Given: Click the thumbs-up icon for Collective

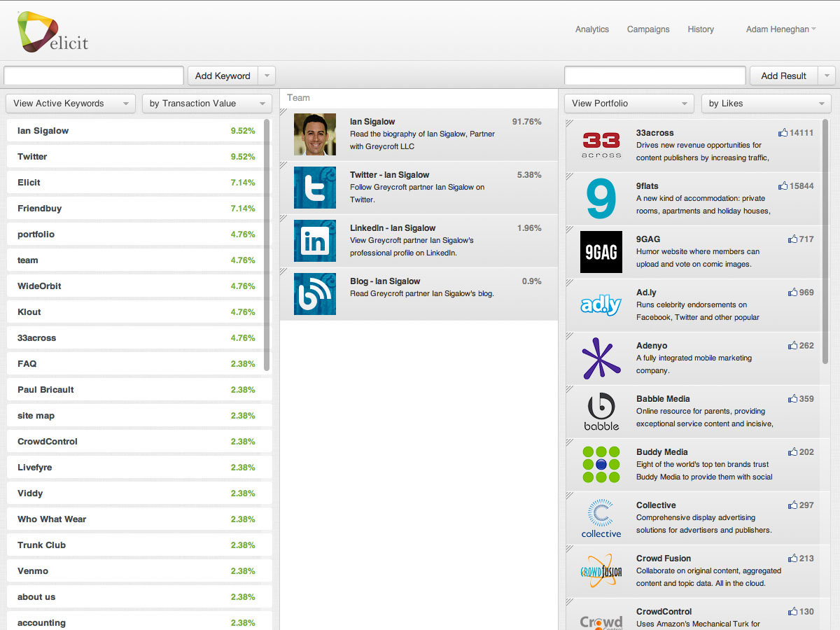Looking at the screenshot, I should click(792, 505).
